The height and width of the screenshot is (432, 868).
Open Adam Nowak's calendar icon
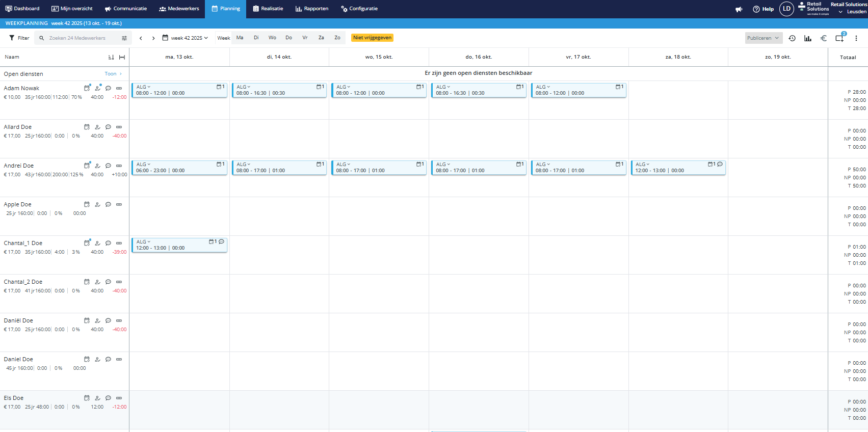[87, 88]
